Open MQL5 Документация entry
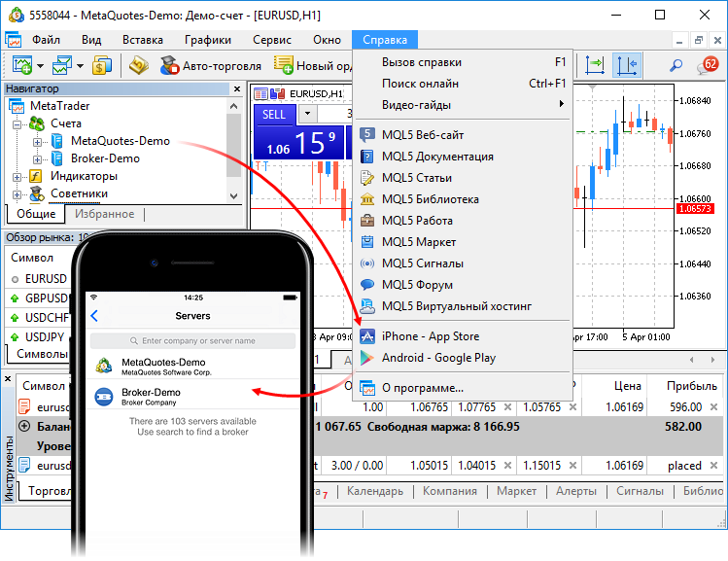Image resolution: width=728 pixels, height=561 pixels. [x=463, y=157]
